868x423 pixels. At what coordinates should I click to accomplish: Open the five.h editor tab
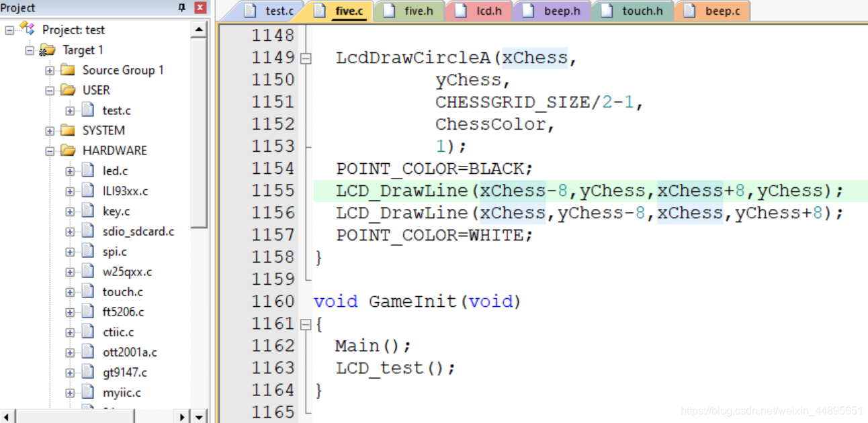click(x=409, y=11)
